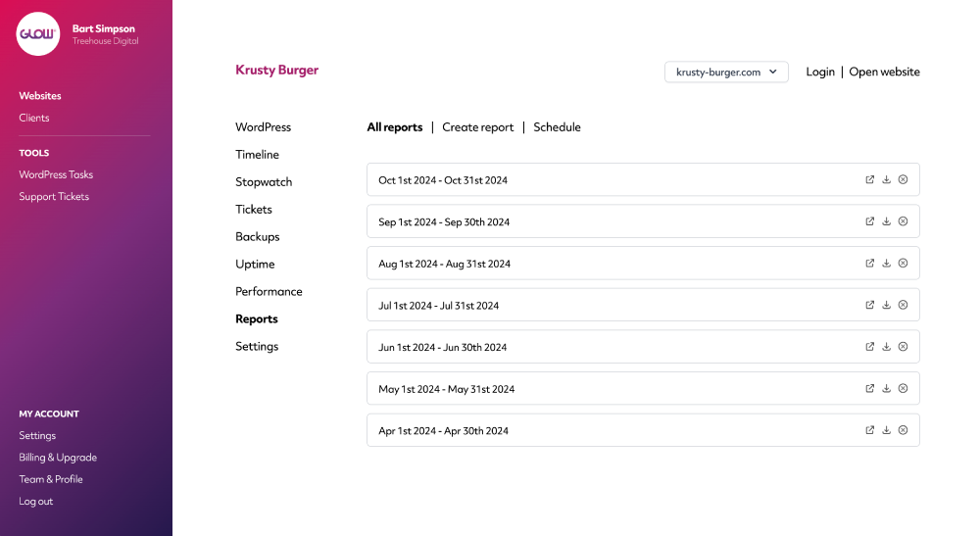Delete the Apr 1st 2024 report
980x536 pixels.
904,430
